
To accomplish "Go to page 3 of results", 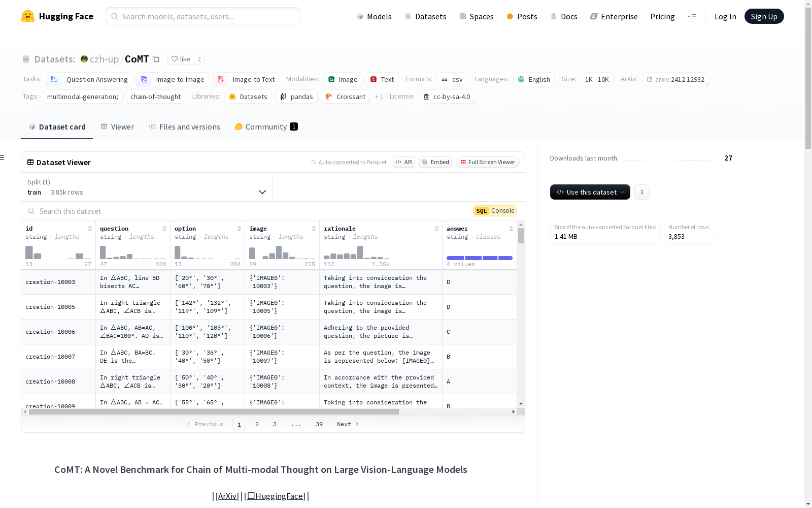I will (x=275, y=424).
